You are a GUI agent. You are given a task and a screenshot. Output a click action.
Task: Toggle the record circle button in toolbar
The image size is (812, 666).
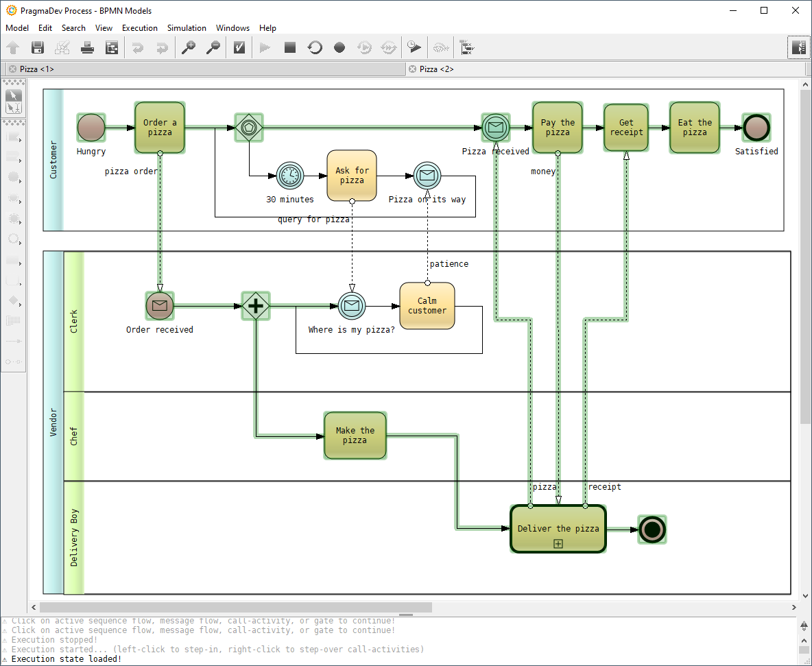(x=339, y=47)
